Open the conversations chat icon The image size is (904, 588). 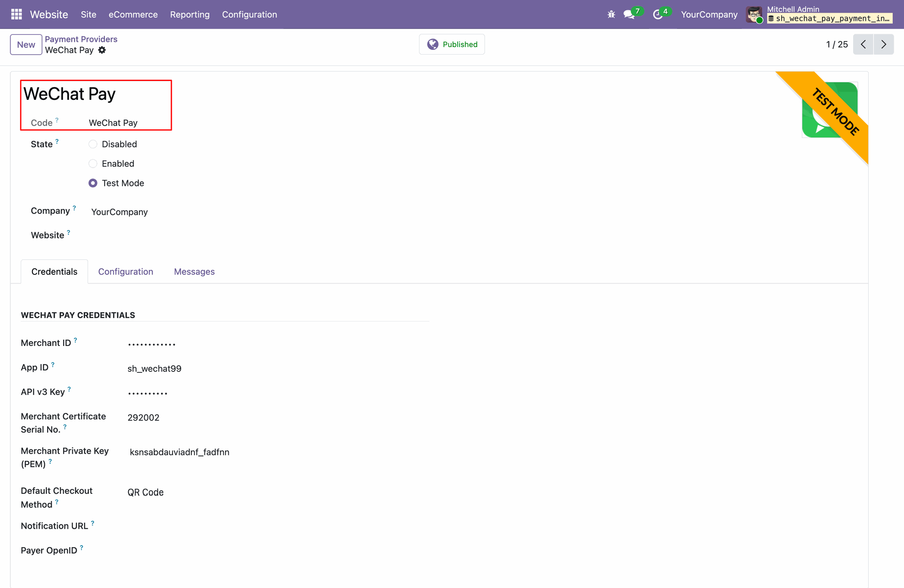pyautogui.click(x=629, y=15)
